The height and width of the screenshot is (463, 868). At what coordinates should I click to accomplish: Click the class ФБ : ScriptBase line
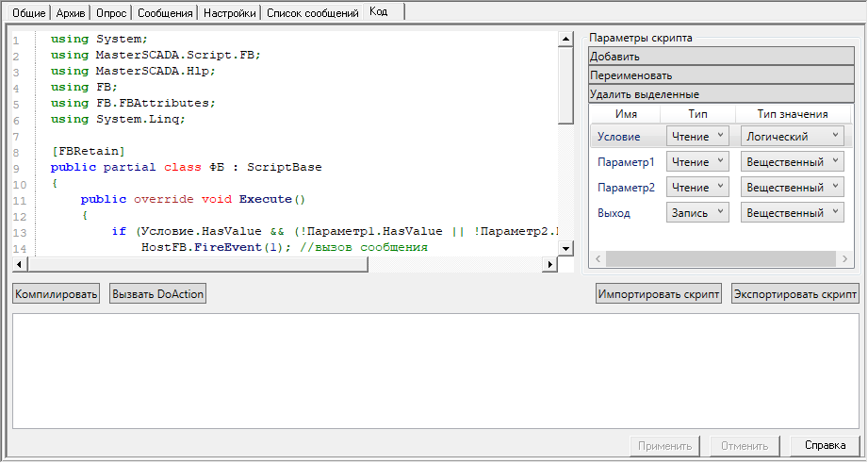[186, 167]
